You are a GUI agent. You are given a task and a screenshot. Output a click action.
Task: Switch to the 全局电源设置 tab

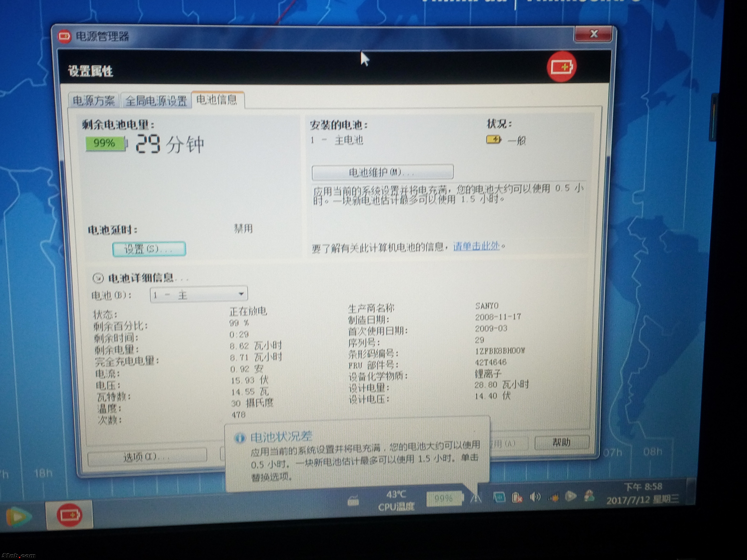156,101
